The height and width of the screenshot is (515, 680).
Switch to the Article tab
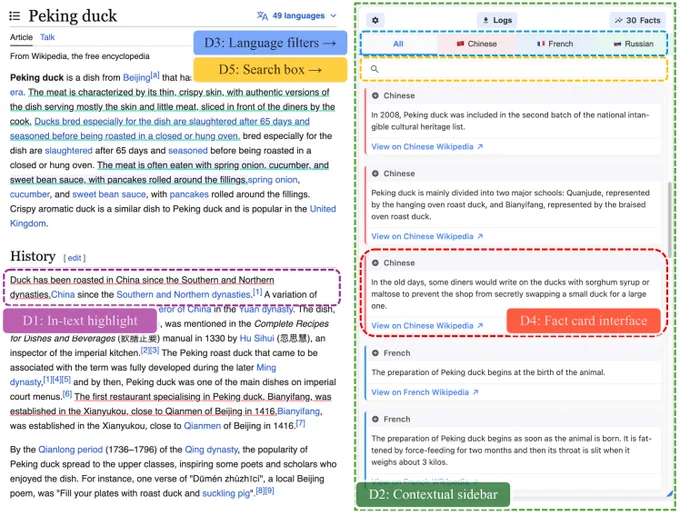pos(21,37)
